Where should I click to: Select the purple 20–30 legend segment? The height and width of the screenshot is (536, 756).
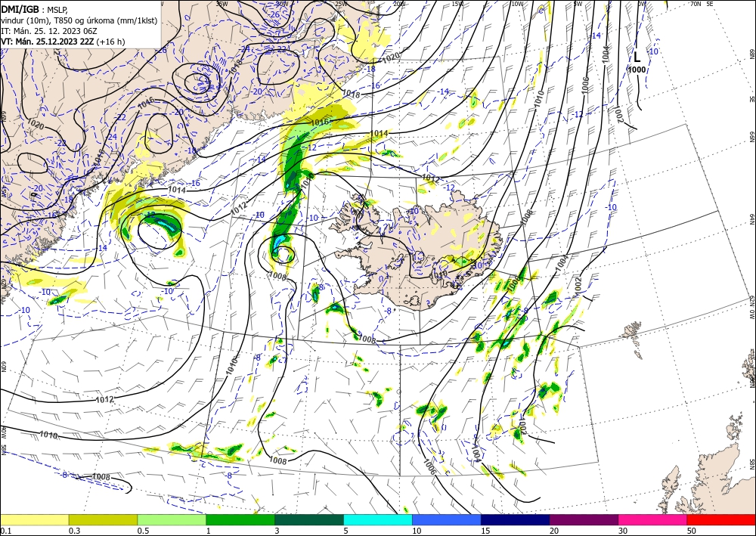click(584, 519)
